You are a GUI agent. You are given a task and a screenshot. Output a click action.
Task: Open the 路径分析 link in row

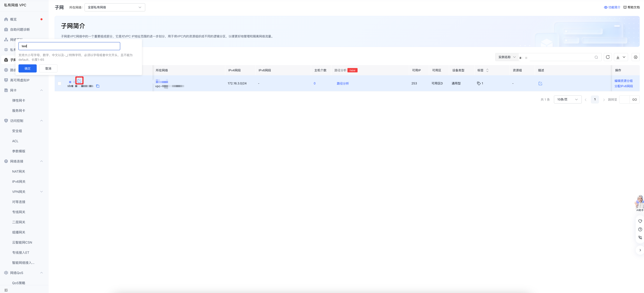pyautogui.click(x=343, y=83)
